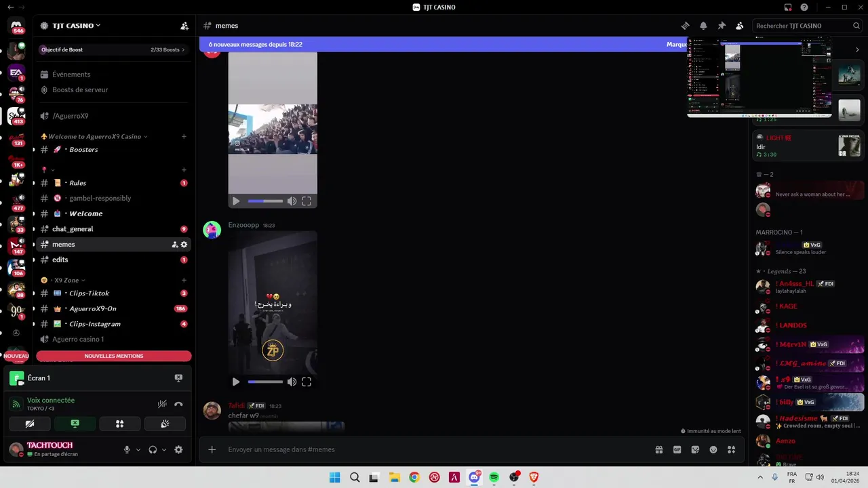Fullscreen the upper stadium video
The image size is (868, 488).
[307, 201]
